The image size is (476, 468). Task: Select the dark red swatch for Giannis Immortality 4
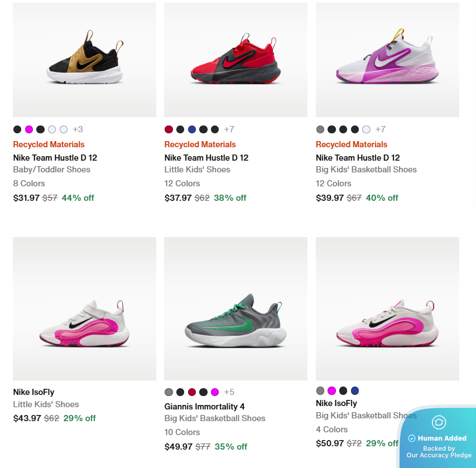pyautogui.click(x=191, y=392)
